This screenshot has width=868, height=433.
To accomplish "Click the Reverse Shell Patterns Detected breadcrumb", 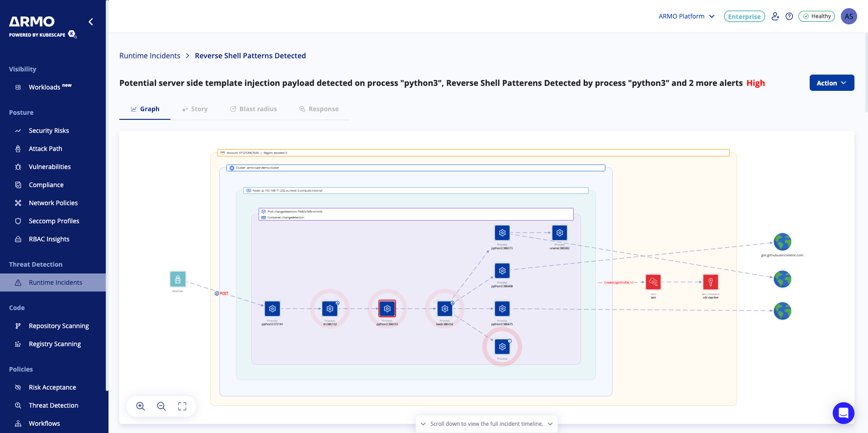I will click(x=250, y=56).
